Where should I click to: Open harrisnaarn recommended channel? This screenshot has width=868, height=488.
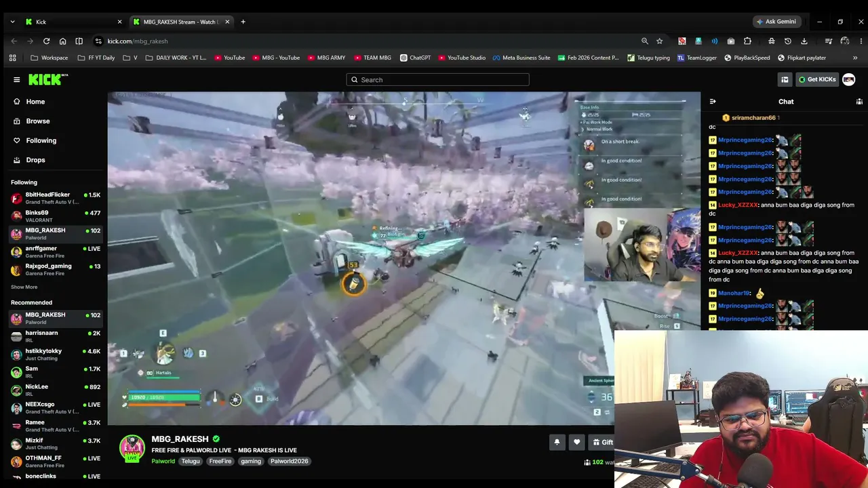point(56,336)
